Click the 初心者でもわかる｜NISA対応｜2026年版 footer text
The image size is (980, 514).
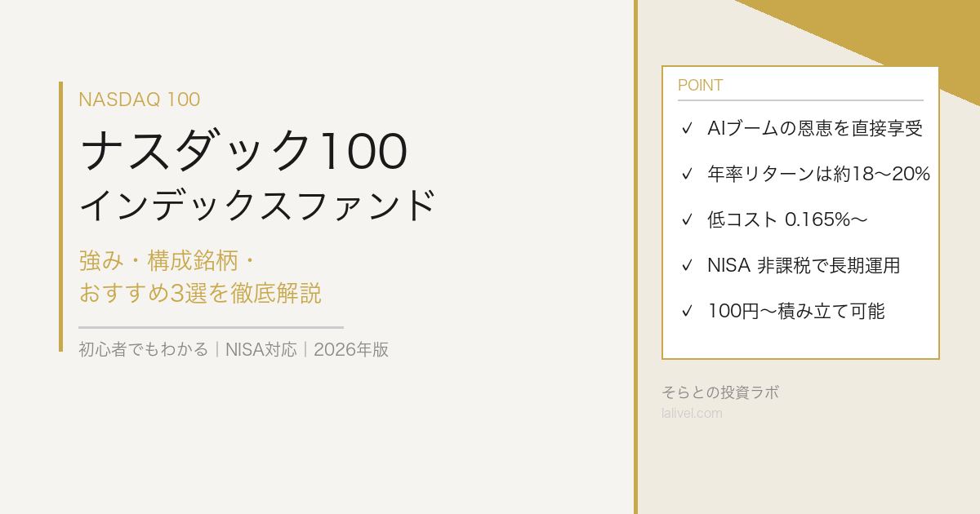[x=234, y=349]
